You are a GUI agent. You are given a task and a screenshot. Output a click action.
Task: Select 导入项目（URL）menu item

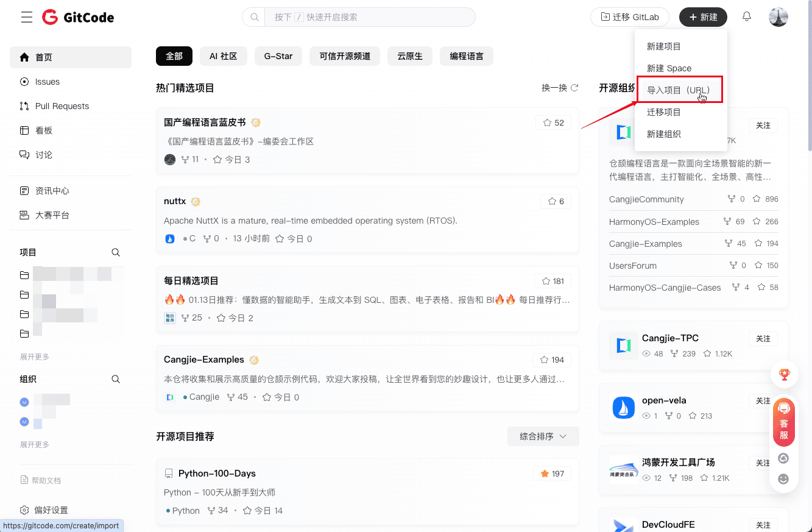(679, 90)
